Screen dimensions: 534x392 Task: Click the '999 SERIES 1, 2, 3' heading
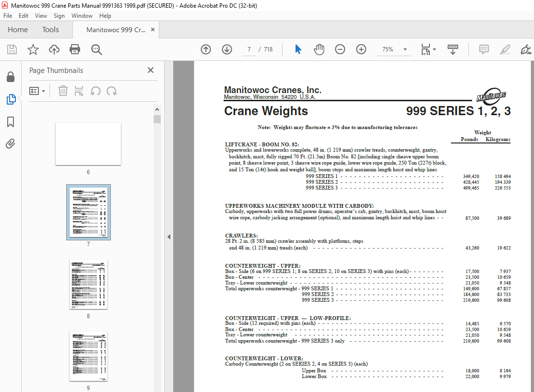(458, 111)
